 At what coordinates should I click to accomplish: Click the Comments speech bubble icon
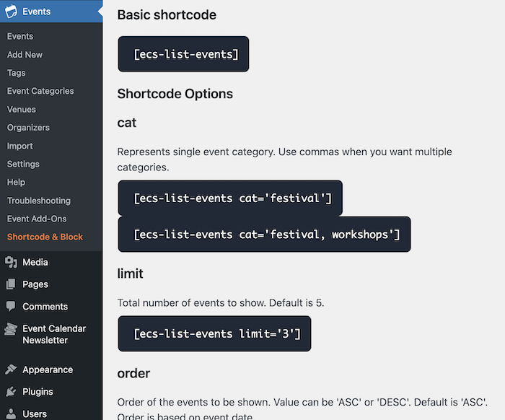point(11,306)
